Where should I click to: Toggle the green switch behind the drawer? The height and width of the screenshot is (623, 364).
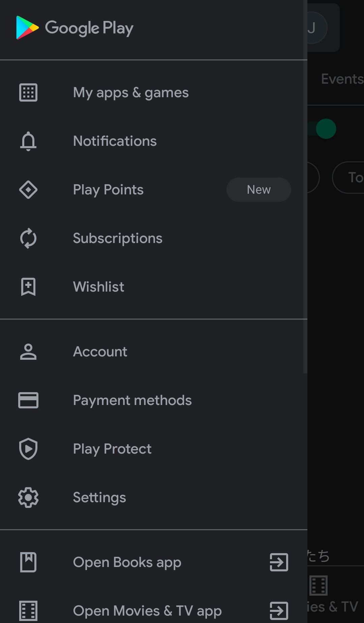(x=324, y=129)
